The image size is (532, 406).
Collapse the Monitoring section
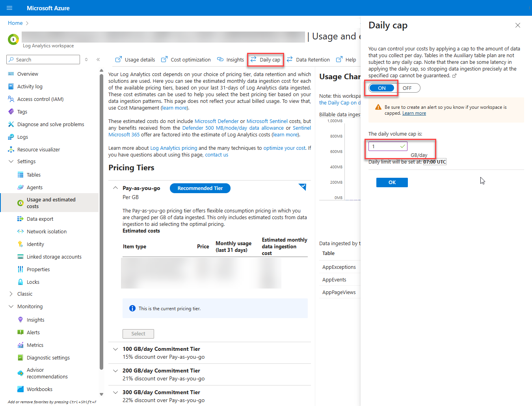tap(11, 306)
